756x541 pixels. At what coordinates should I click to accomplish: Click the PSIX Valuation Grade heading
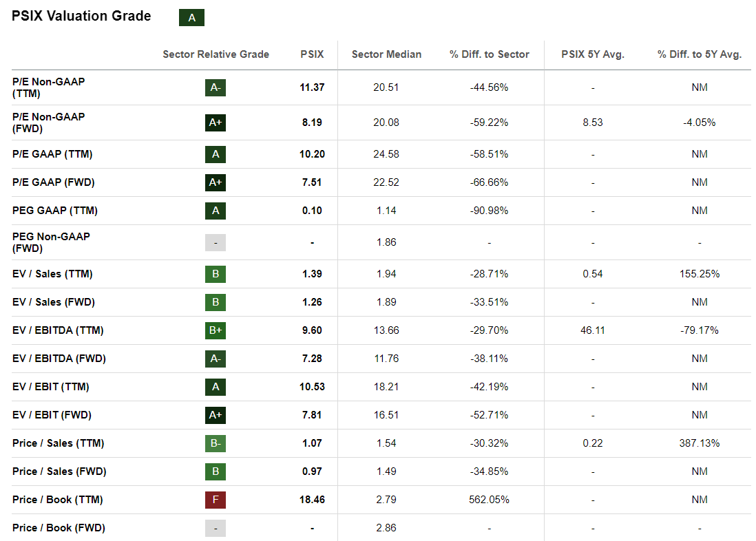tap(81, 17)
